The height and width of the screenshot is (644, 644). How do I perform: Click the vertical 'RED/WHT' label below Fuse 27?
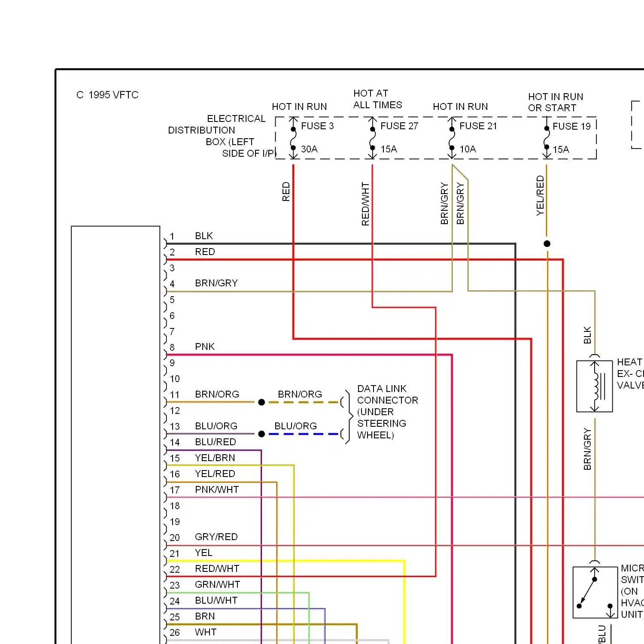[365, 204]
